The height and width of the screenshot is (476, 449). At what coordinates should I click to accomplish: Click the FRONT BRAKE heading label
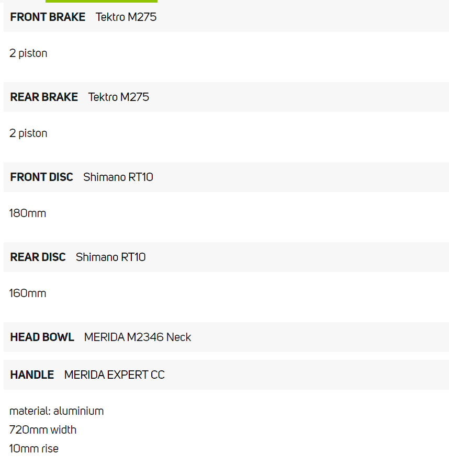click(48, 17)
